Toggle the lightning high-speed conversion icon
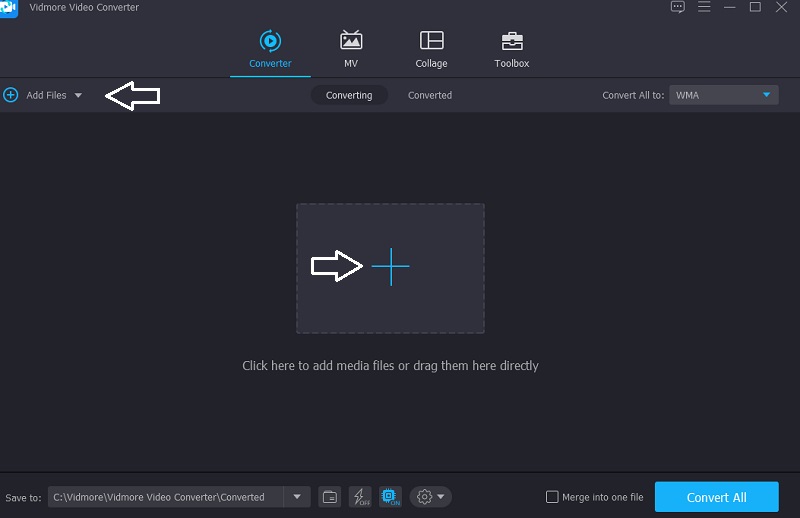 [360, 497]
